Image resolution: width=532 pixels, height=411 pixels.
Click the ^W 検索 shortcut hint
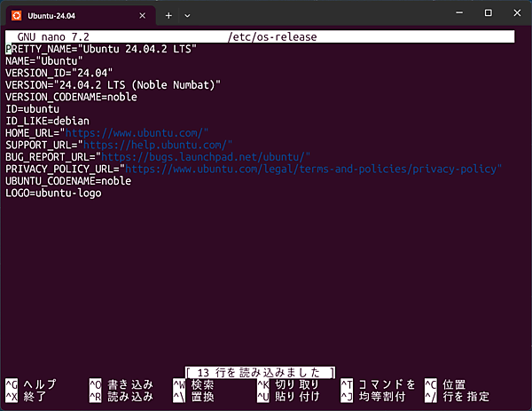[x=193, y=384]
